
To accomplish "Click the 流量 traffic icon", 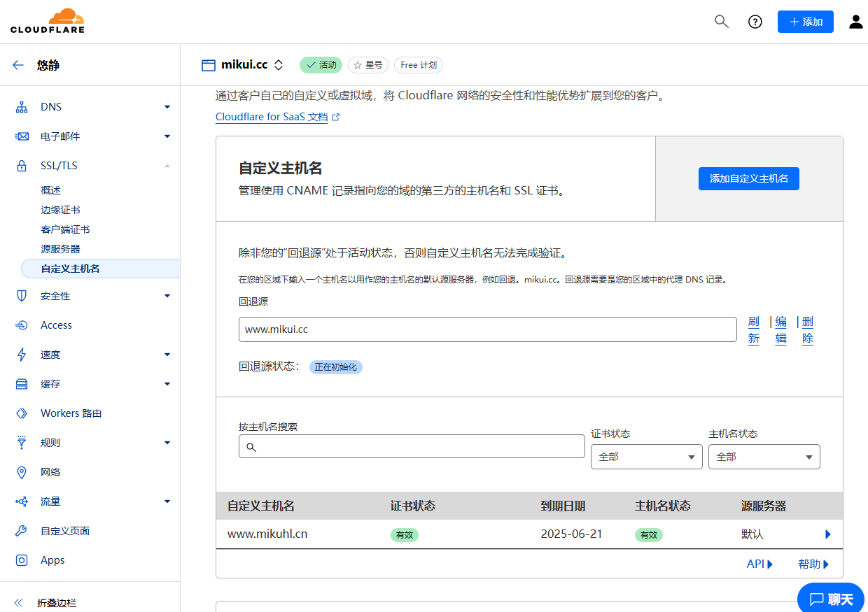I will (22, 501).
